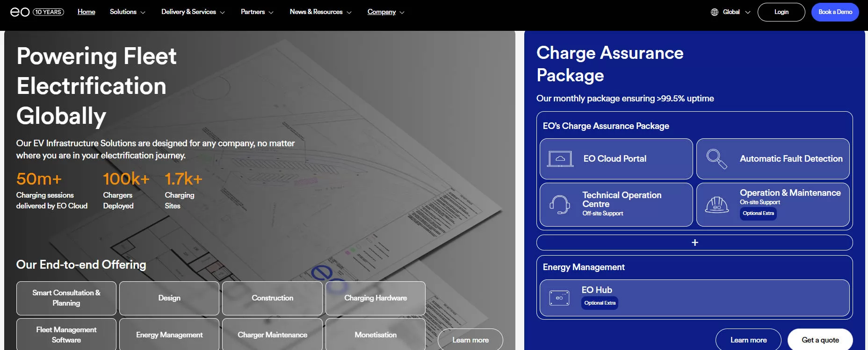Open the Energy Management offering tile
The width and height of the screenshot is (868, 350).
pyautogui.click(x=169, y=335)
